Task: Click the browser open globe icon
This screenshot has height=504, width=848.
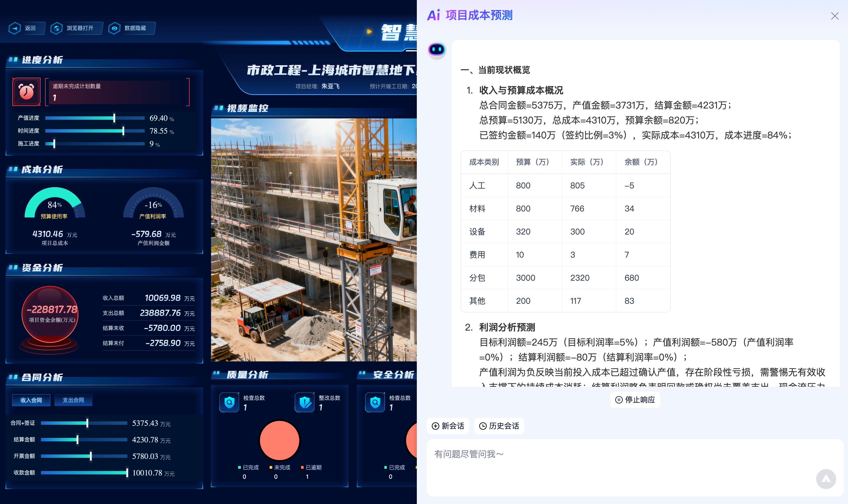Action: 56,28
